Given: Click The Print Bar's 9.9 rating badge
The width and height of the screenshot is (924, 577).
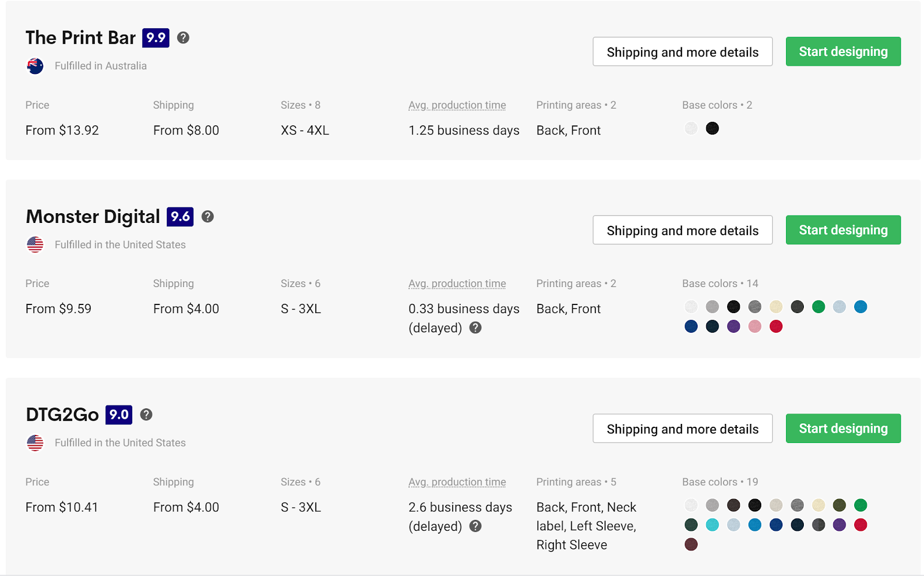Looking at the screenshot, I should point(156,38).
